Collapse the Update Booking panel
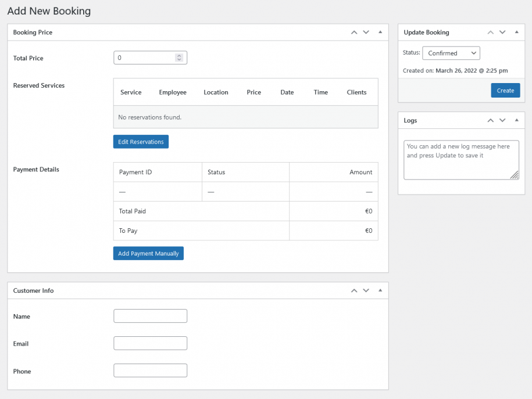The image size is (532, 399). (x=516, y=32)
